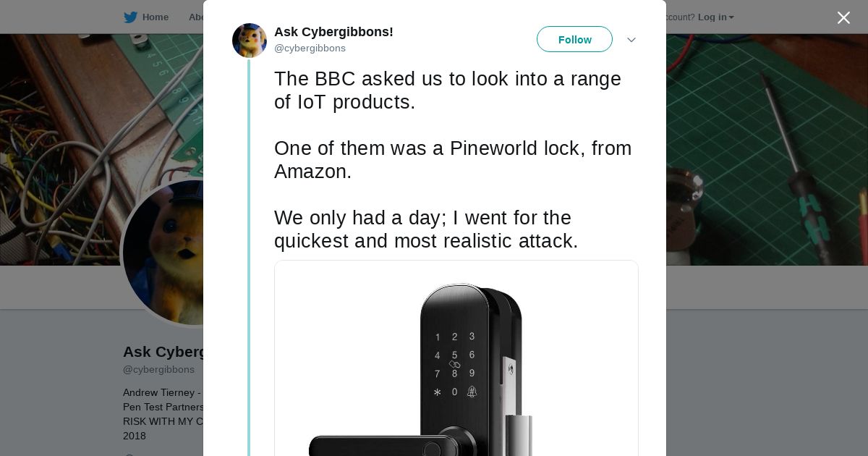Open Ask Cybergibbons! name in tweet header
This screenshot has width=868, height=456.
pyautogui.click(x=333, y=32)
